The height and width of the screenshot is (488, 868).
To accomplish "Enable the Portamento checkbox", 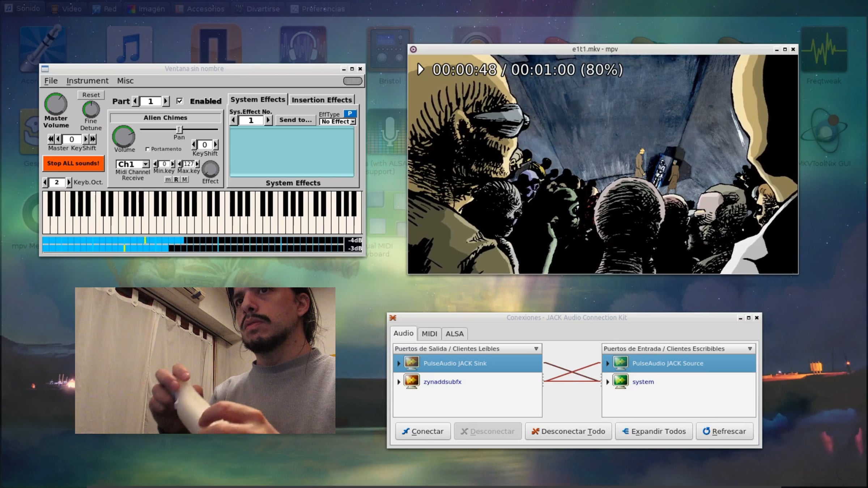I will 148,149.
